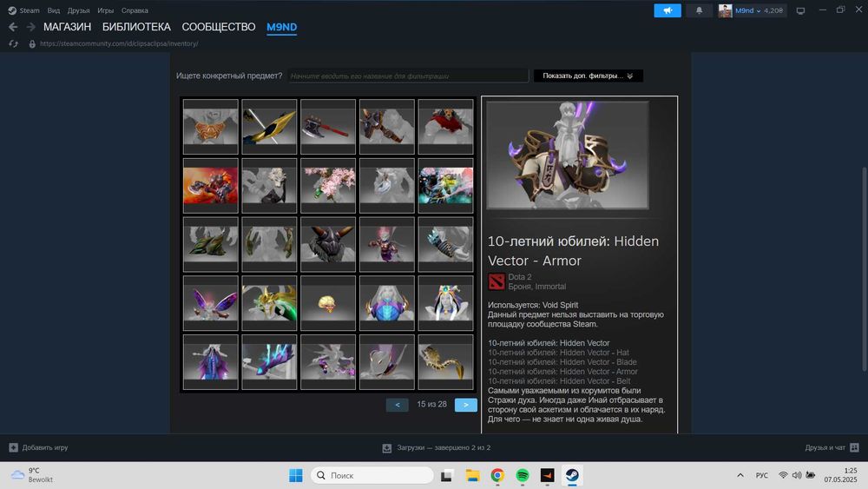Viewport: 868px width, 489px height.
Task: Open Spotify from the taskbar
Action: 522,475
